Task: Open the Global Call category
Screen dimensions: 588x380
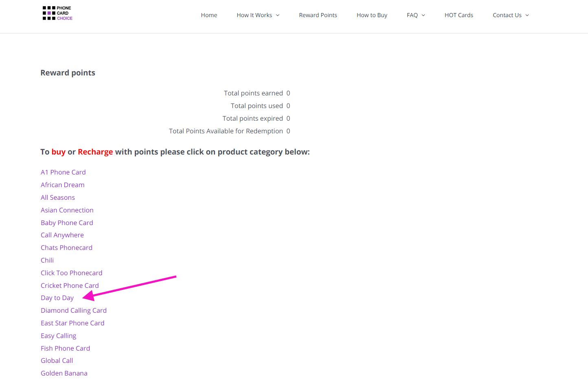Action: (57, 360)
